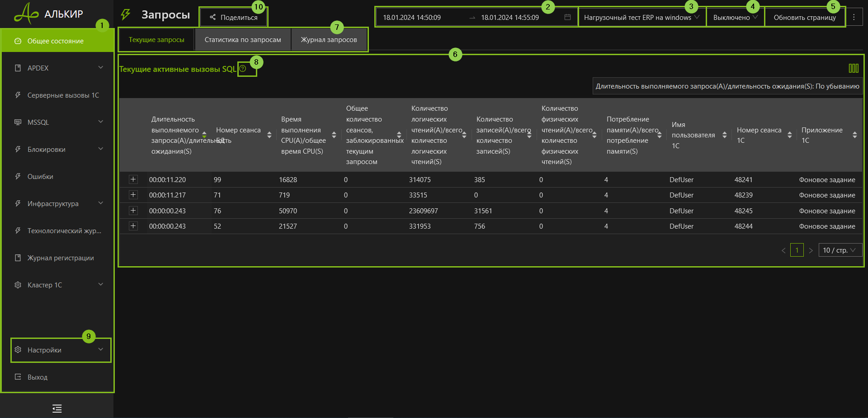868x418 pixels.
Task: Sort by Номер сеанса column arrows
Action: (x=269, y=135)
